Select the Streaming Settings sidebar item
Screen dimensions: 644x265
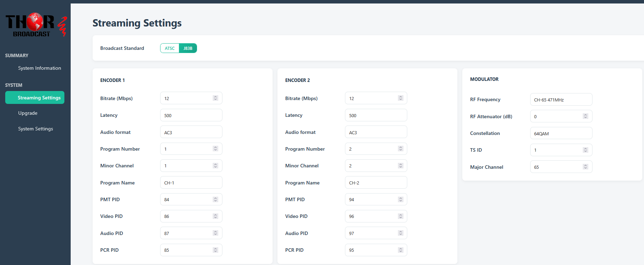tap(35, 98)
